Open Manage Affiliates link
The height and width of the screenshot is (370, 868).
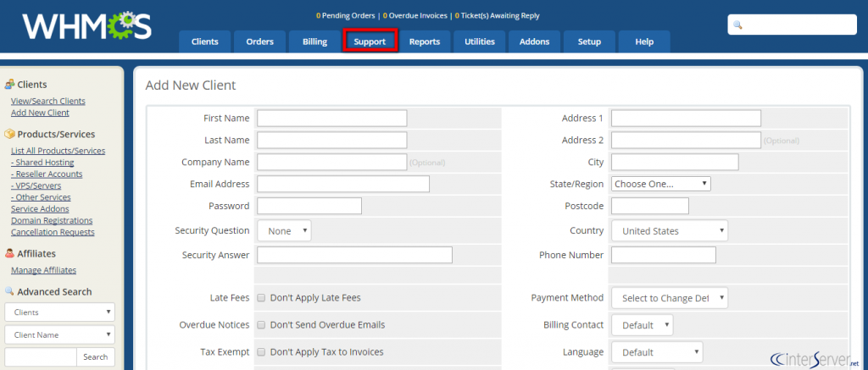tap(44, 270)
